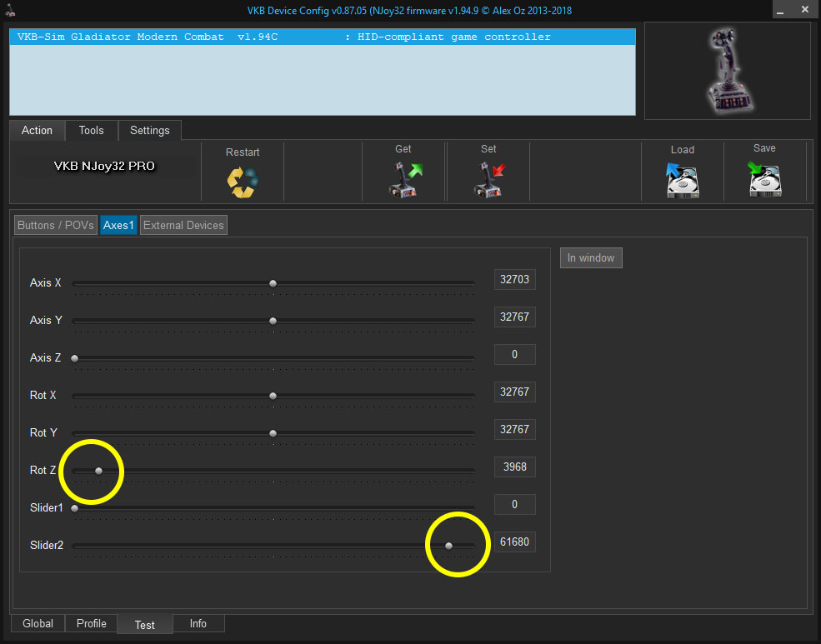Viewport: 821px width, 644px height.
Task: Click the Axis Y slider handle
Action: point(273,321)
